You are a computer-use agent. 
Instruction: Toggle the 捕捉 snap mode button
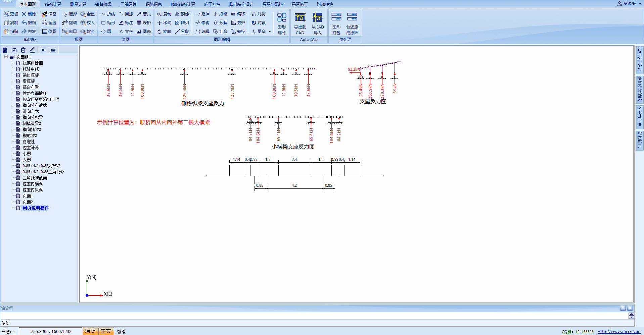[x=90, y=331]
